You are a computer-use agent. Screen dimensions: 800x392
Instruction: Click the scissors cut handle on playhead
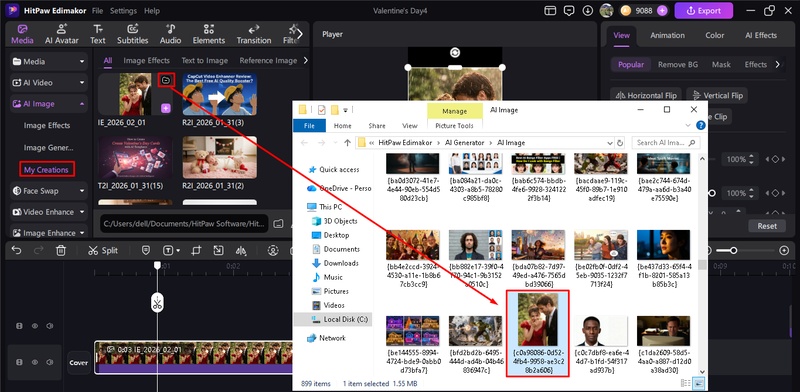pyautogui.click(x=157, y=303)
